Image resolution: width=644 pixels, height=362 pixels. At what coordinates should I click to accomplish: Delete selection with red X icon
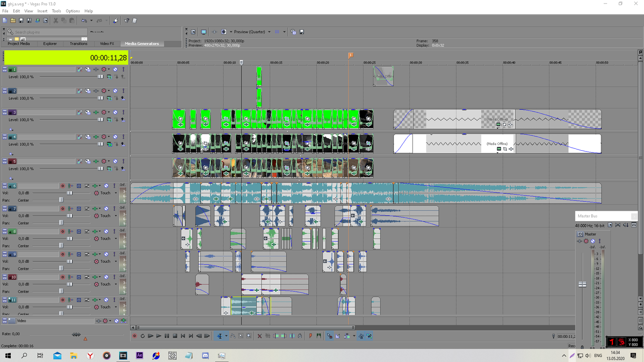point(259,336)
